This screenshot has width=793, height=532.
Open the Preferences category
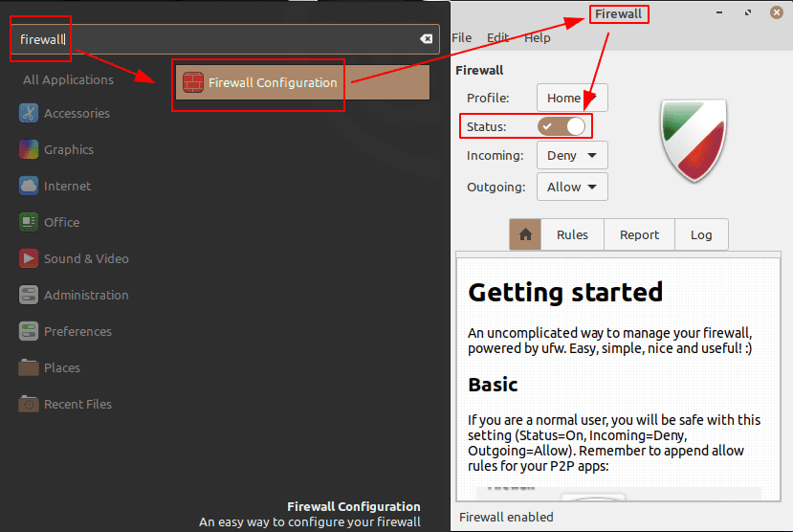click(x=66, y=332)
